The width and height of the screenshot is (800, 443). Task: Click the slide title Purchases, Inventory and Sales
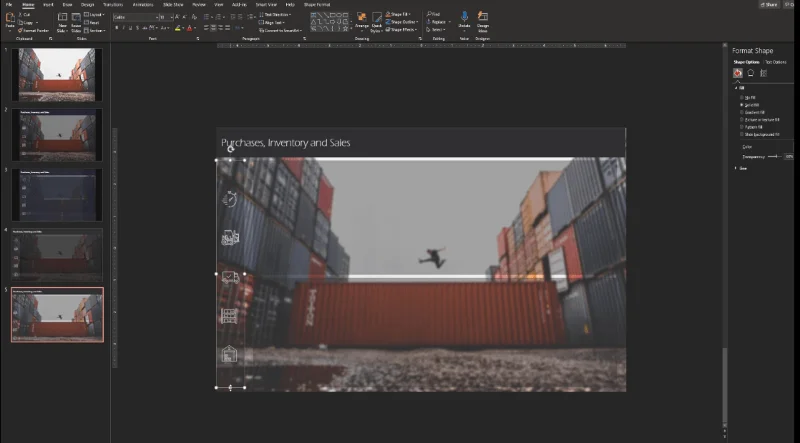pyautogui.click(x=286, y=143)
